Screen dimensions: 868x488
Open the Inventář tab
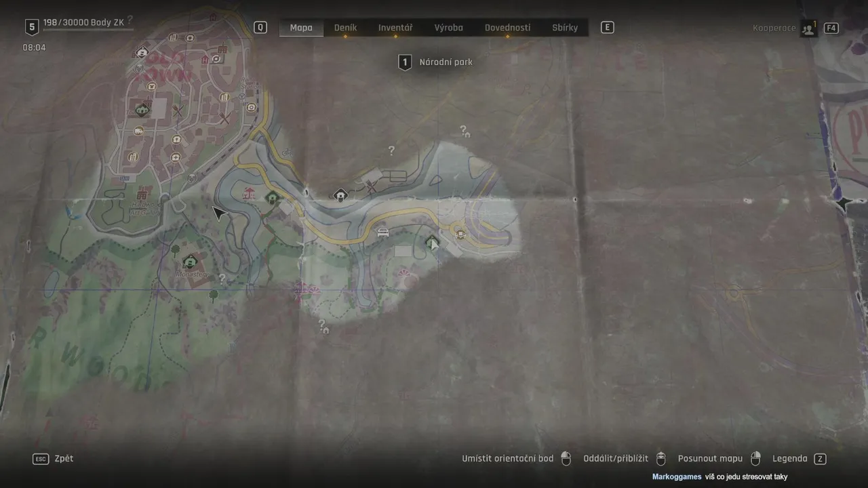coord(395,28)
